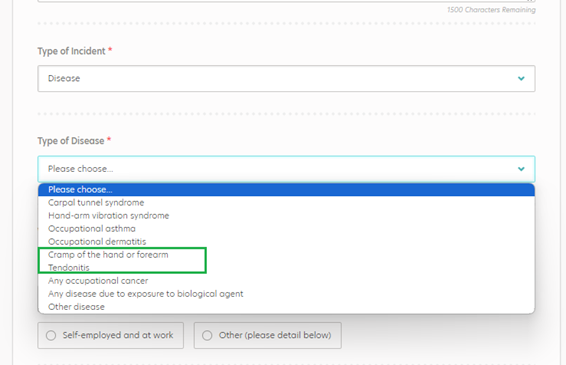Click the Type of Disease chevron icon
This screenshot has width=566, height=365.
click(521, 169)
